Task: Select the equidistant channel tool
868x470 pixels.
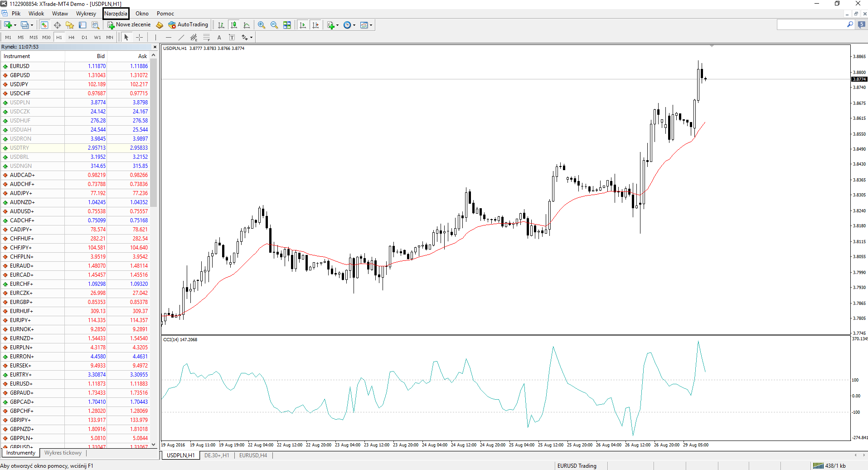Action: click(x=194, y=37)
